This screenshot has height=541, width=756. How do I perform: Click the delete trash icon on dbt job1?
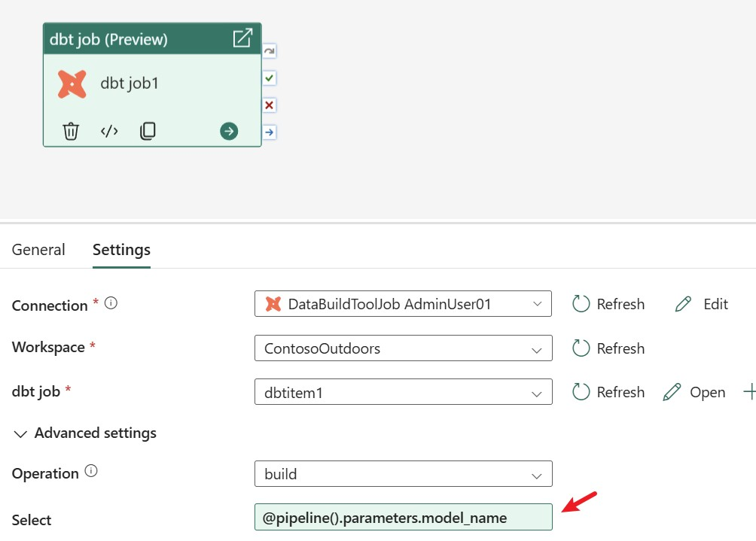click(71, 131)
